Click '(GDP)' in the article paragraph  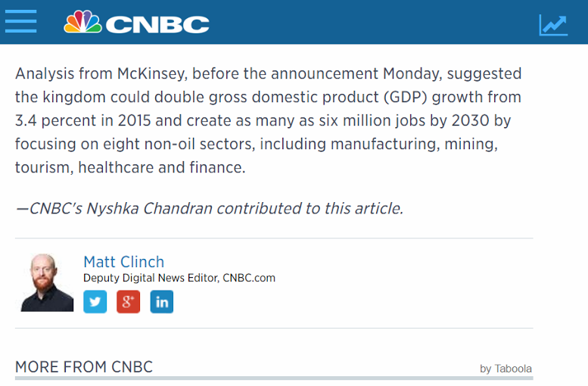point(406,97)
